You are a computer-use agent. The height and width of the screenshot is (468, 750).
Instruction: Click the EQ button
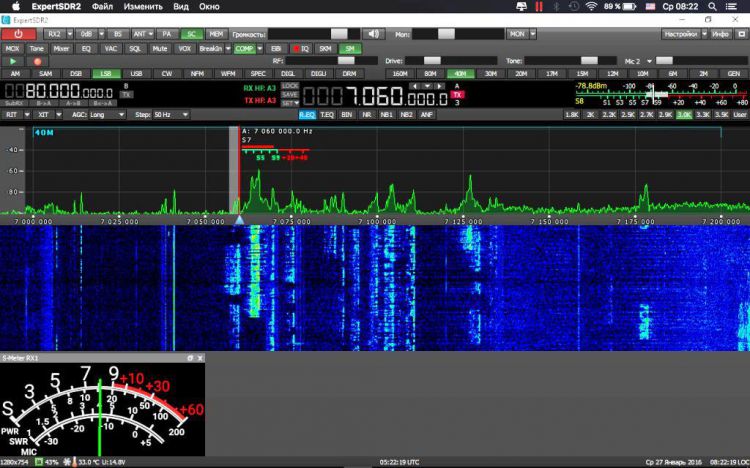pyautogui.click(x=86, y=48)
